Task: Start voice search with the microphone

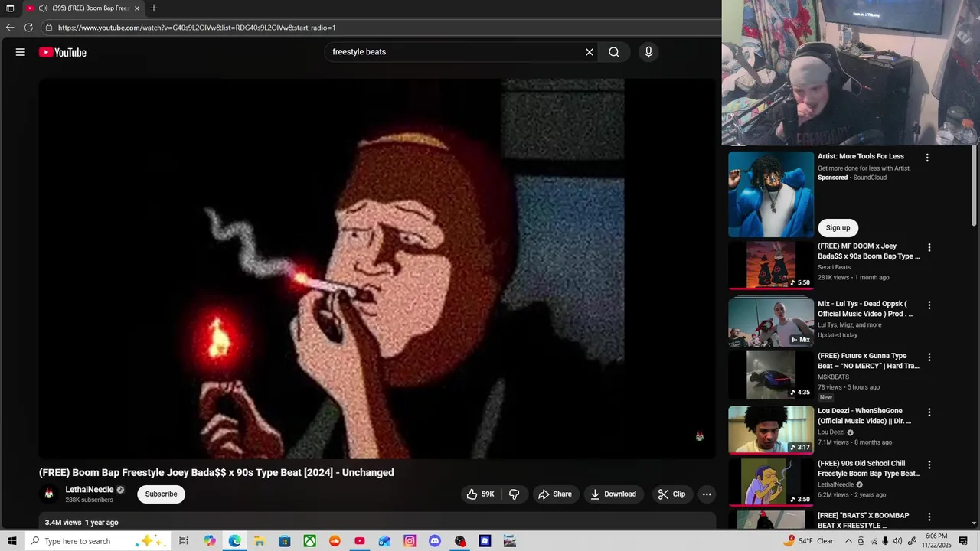Action: tap(648, 52)
